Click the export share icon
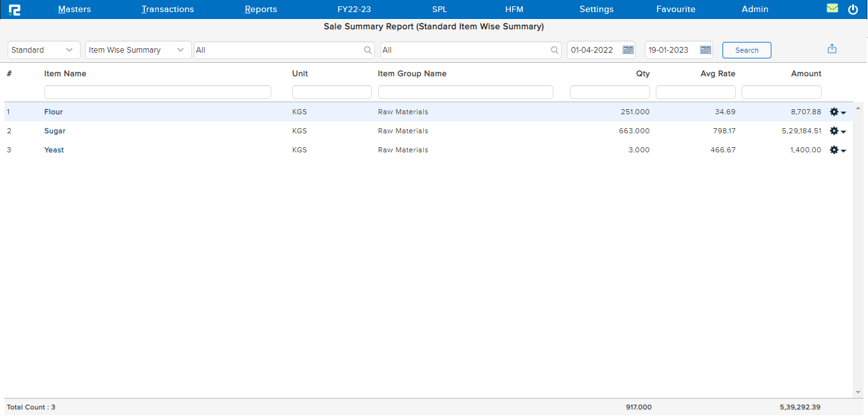The image size is (868, 417). pyautogui.click(x=832, y=50)
